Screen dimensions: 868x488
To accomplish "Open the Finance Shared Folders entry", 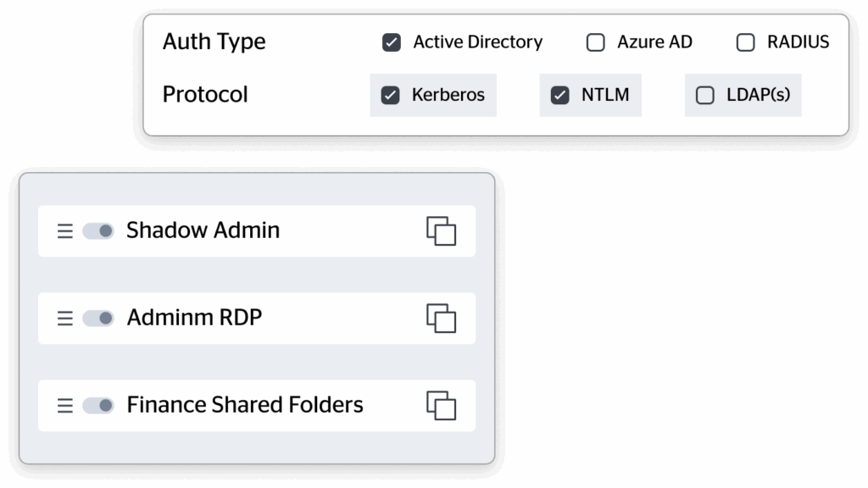I will click(x=245, y=405).
